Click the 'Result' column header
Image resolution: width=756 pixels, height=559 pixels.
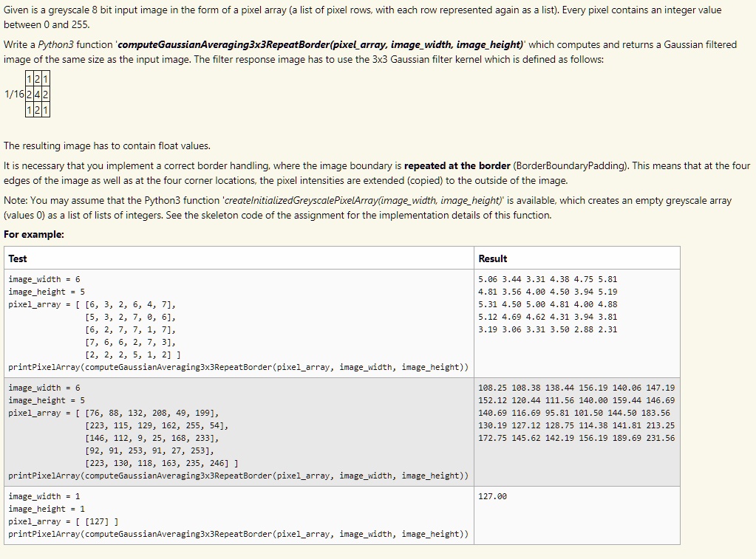coord(493,258)
